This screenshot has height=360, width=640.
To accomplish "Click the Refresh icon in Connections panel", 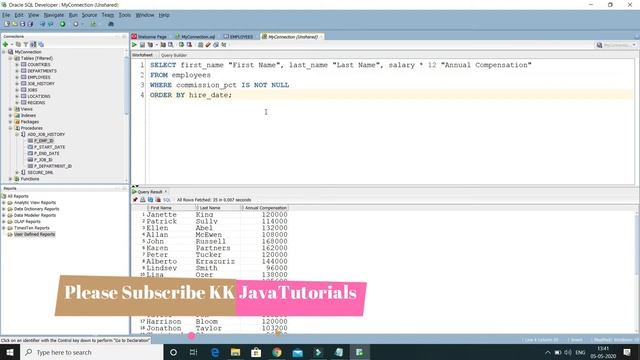I will coord(18,44).
